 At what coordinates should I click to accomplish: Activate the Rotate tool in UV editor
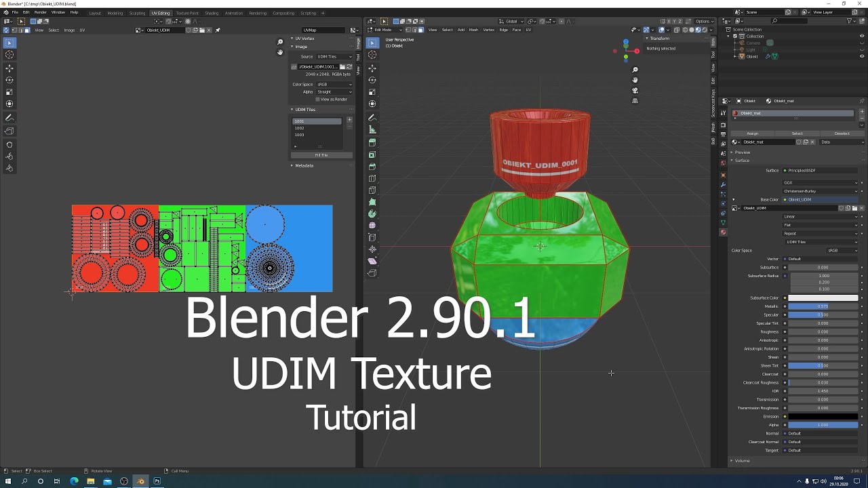[9, 80]
